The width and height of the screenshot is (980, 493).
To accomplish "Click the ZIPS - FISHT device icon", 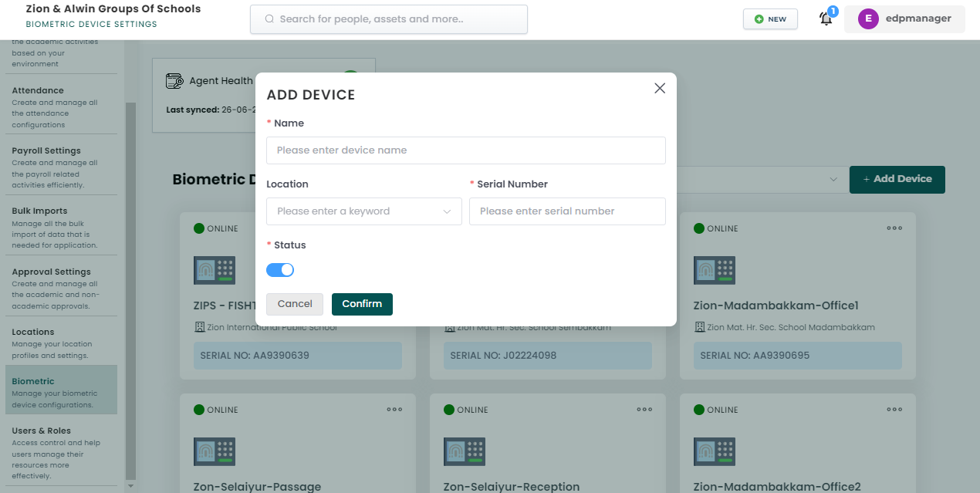I will pyautogui.click(x=215, y=270).
